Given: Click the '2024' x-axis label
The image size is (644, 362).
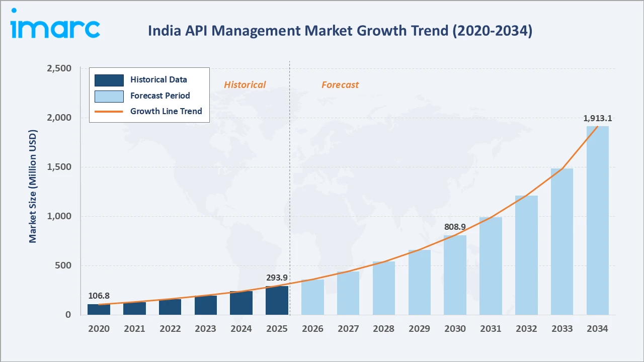Looking at the screenshot, I should pyautogui.click(x=242, y=329).
